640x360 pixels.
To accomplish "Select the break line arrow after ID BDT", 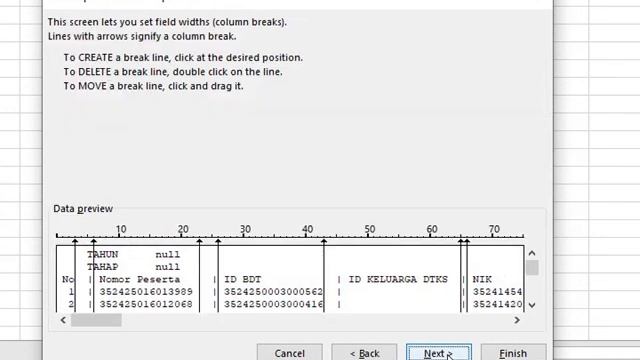I will (x=324, y=242).
